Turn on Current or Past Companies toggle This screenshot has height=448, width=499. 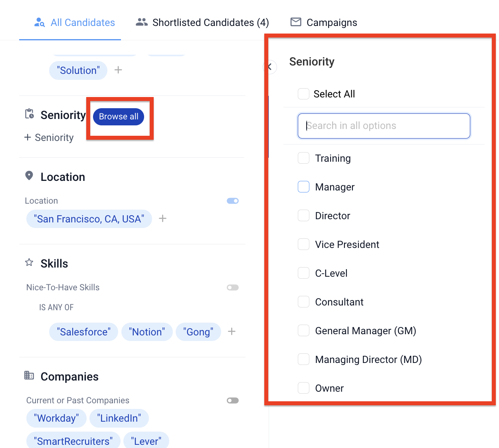pos(233,400)
